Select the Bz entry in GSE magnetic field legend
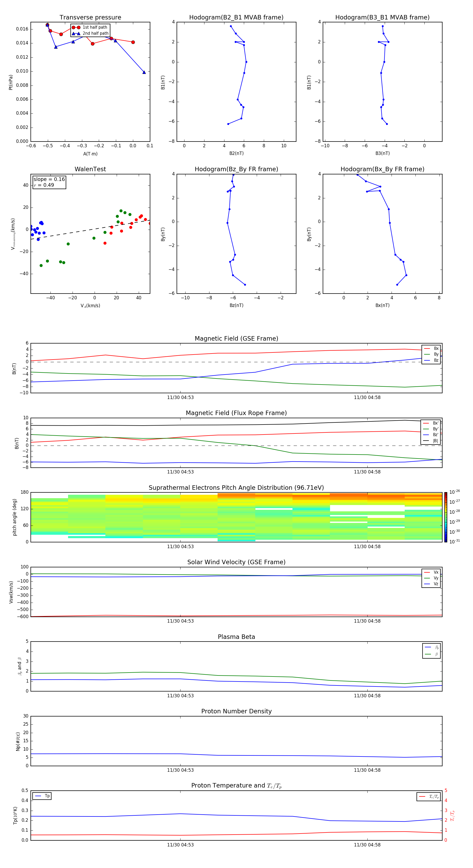473x868 pixels. click(x=431, y=361)
